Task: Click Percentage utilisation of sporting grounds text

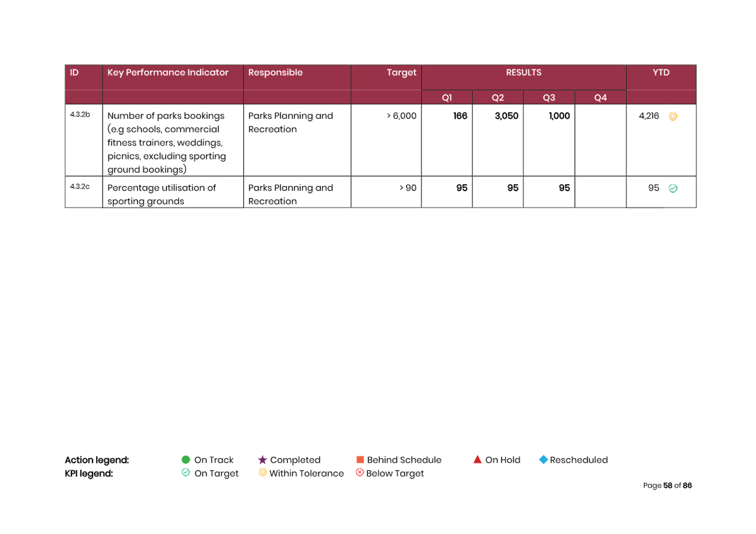Action: [161, 194]
